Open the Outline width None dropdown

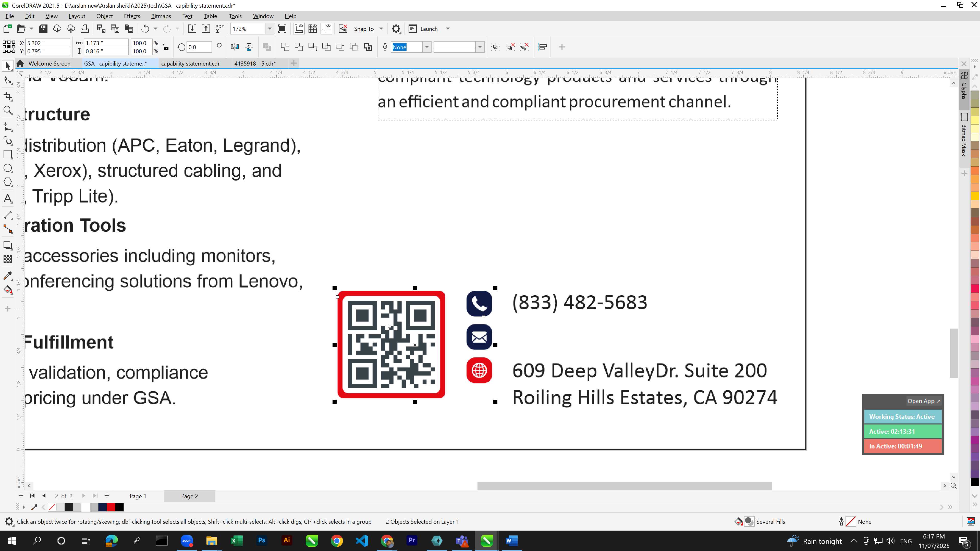point(427,47)
